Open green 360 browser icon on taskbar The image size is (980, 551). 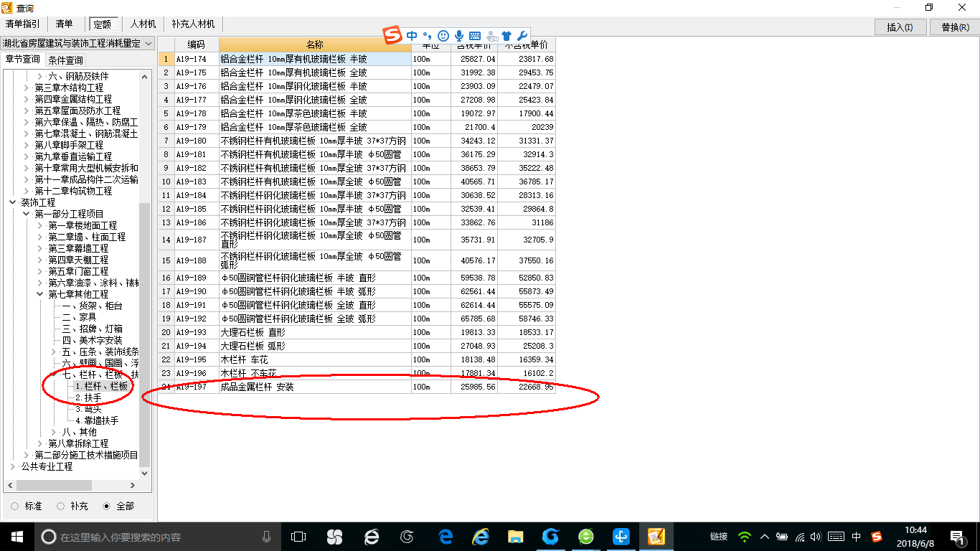click(586, 537)
